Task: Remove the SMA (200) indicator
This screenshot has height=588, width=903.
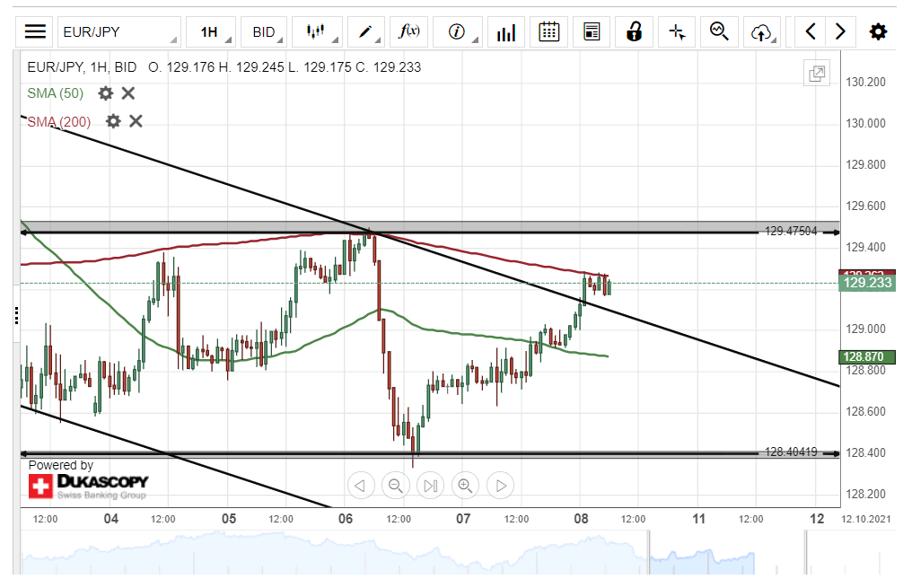Action: (136, 121)
